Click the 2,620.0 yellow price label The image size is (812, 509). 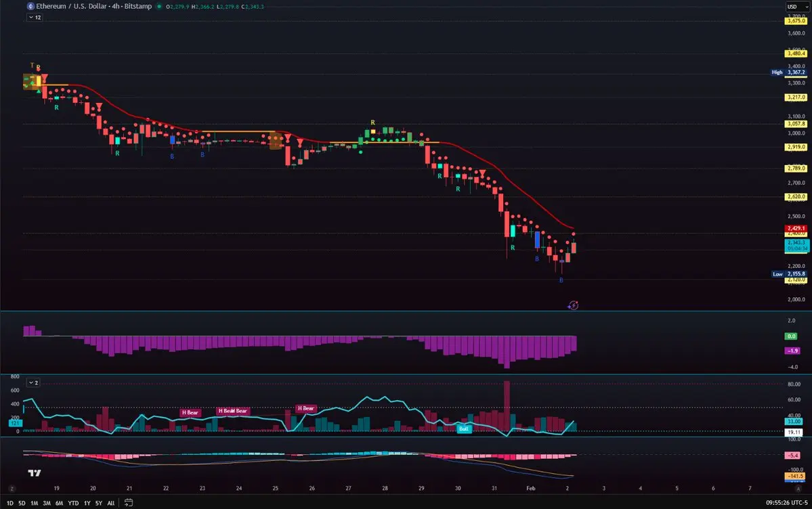(x=796, y=197)
